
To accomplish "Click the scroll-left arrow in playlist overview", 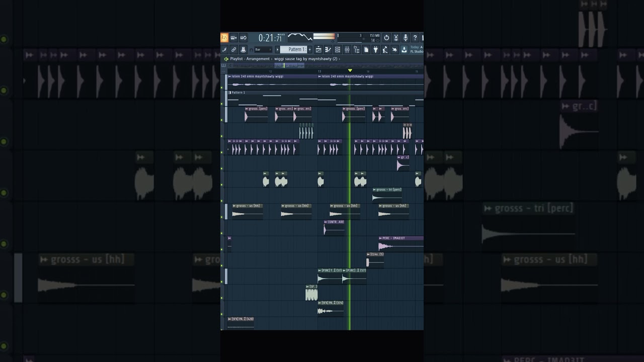I will 230,65.
